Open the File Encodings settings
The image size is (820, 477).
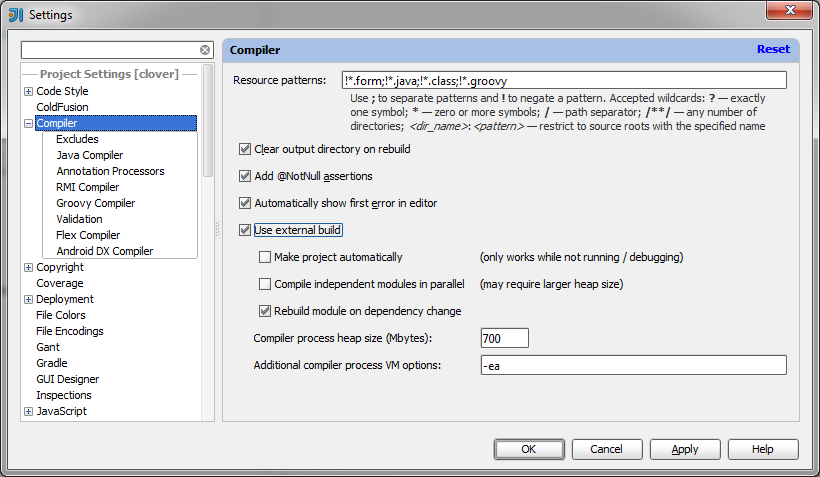point(70,331)
